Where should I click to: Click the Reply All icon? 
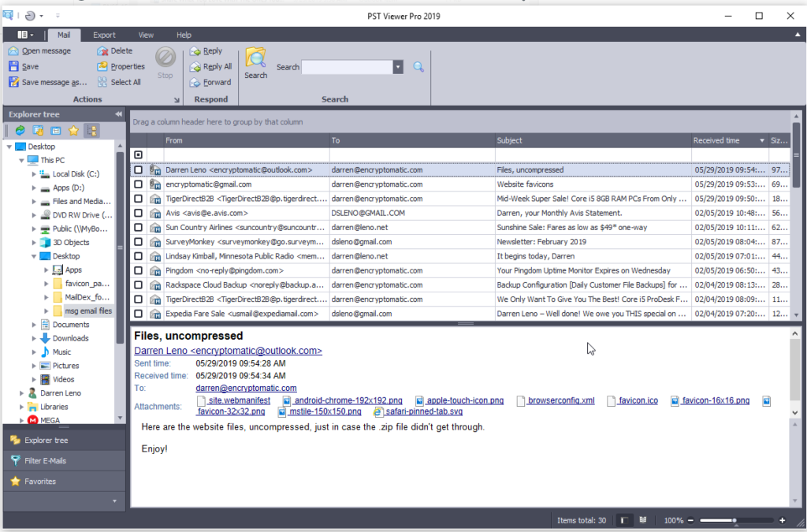tap(195, 67)
